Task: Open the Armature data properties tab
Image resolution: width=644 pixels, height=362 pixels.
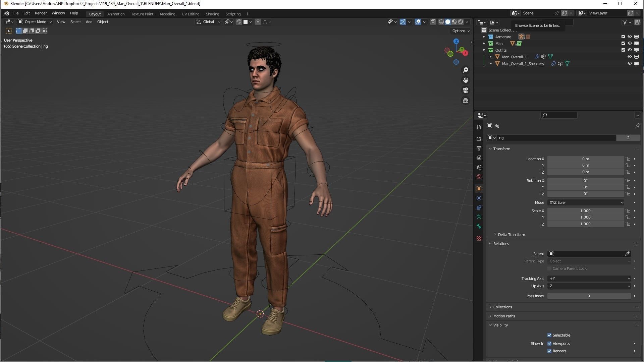Action: pyautogui.click(x=479, y=217)
